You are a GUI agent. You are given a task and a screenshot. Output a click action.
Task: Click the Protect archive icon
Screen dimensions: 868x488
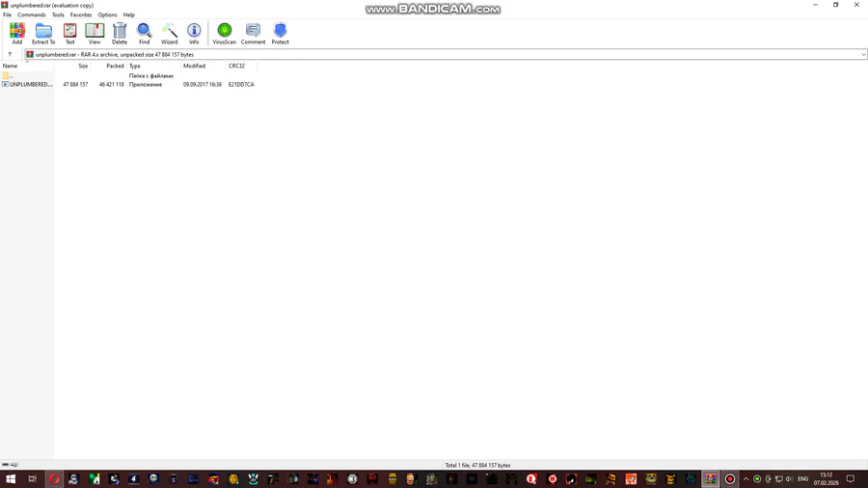[x=280, y=33]
